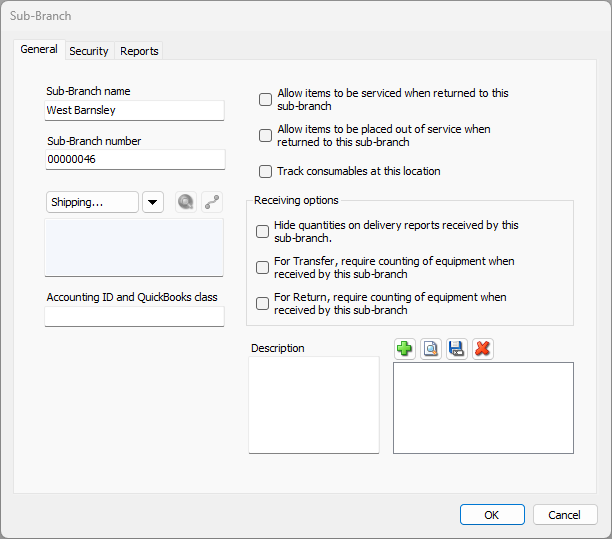This screenshot has width=612, height=539.
Task: Enable For Transfer require counting checkbox
Action: click(262, 267)
